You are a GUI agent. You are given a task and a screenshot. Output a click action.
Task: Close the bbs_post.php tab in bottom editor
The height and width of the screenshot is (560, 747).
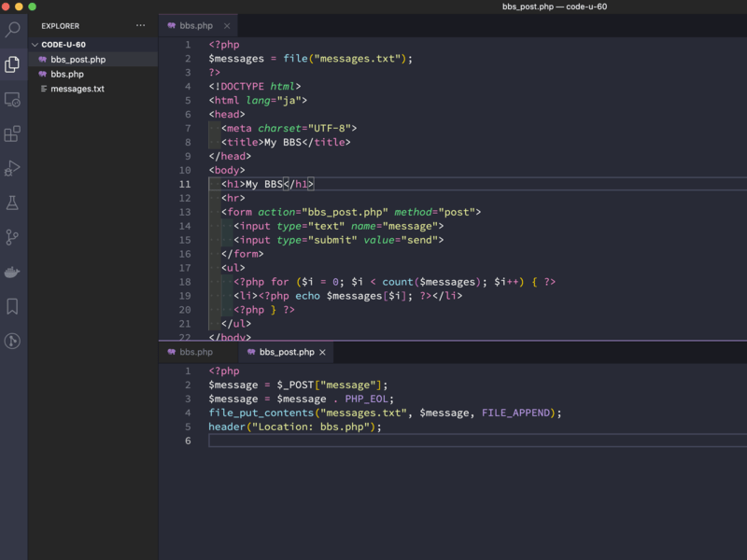pyautogui.click(x=323, y=352)
